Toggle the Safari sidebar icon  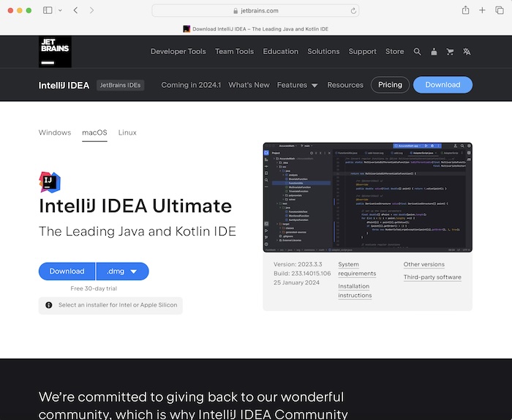point(48,10)
